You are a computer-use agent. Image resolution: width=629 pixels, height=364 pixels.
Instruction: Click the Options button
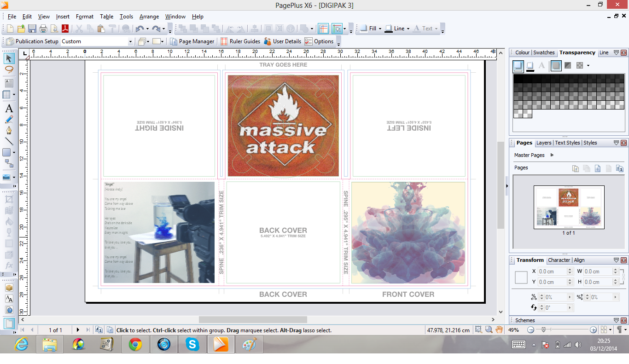[x=319, y=41]
